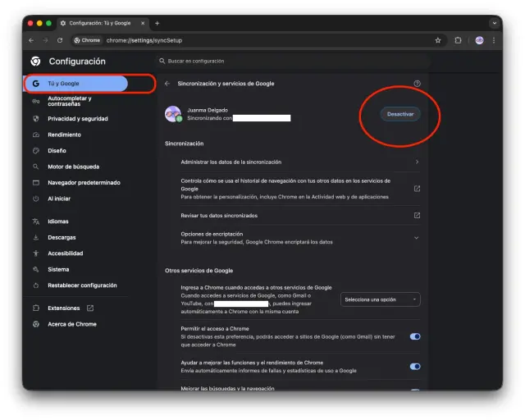The height and width of the screenshot is (420, 525).
Task: Click the address bar showing chrome://settings/syncSetup
Action: (x=246, y=40)
